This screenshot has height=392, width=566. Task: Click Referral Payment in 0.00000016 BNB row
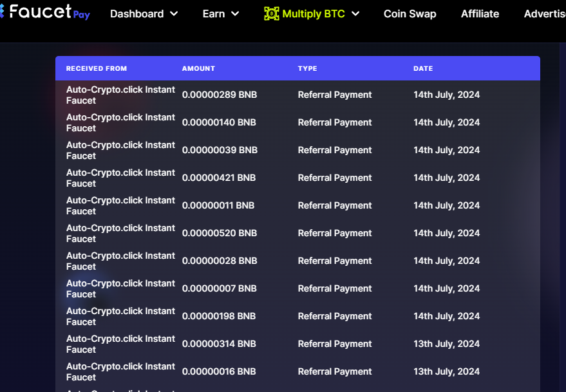click(x=335, y=371)
